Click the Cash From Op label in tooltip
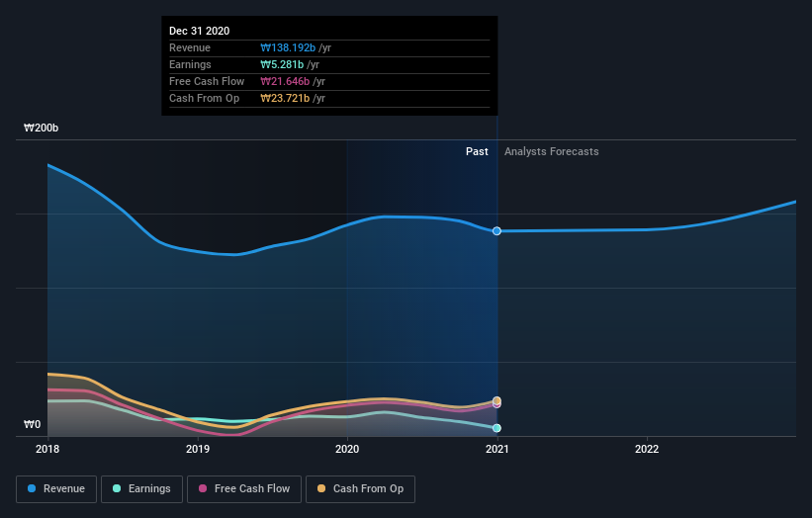The height and width of the screenshot is (518, 812). (204, 98)
